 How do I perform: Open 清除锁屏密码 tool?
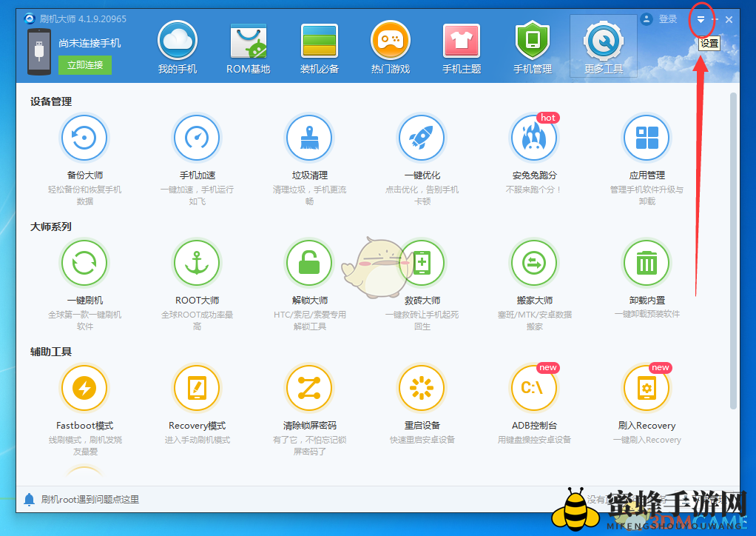click(x=309, y=388)
